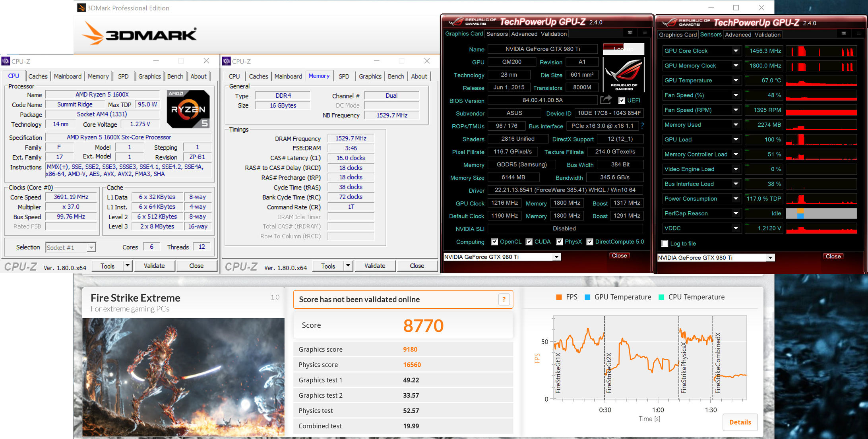Switch to Sensors tab in left GPU-Z window

(497, 34)
